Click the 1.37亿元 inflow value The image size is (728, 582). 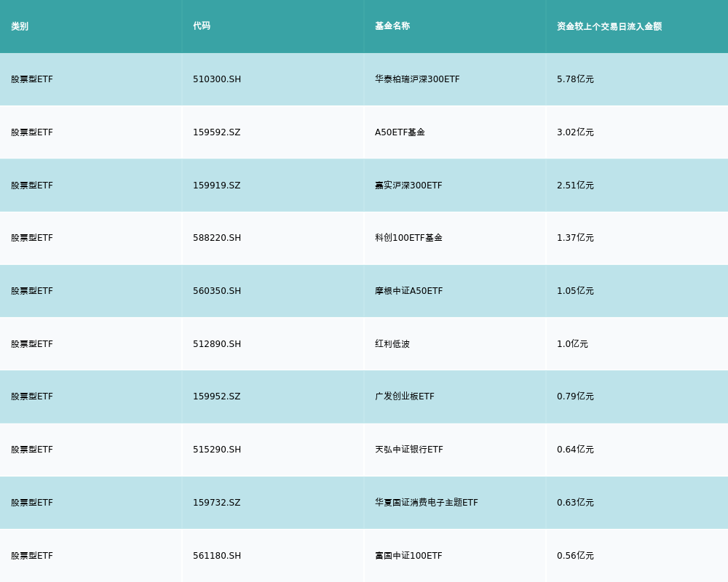(575, 238)
